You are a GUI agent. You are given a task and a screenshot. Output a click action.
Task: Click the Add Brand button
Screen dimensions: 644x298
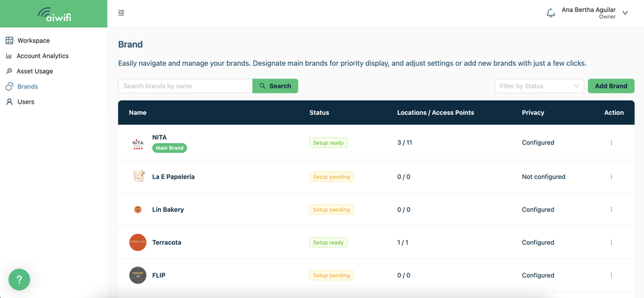pos(611,86)
